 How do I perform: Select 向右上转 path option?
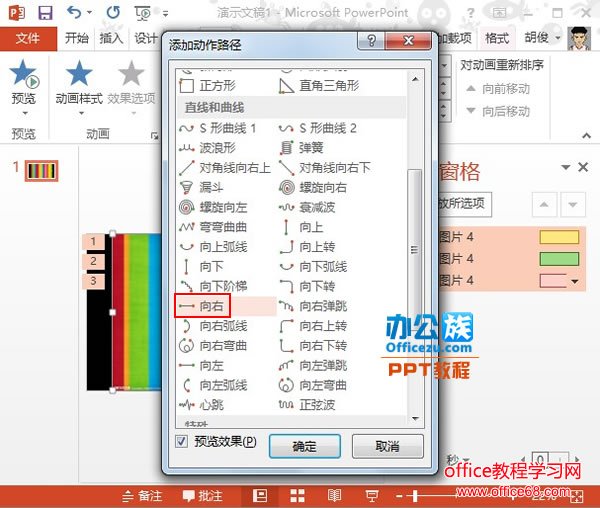point(313,326)
